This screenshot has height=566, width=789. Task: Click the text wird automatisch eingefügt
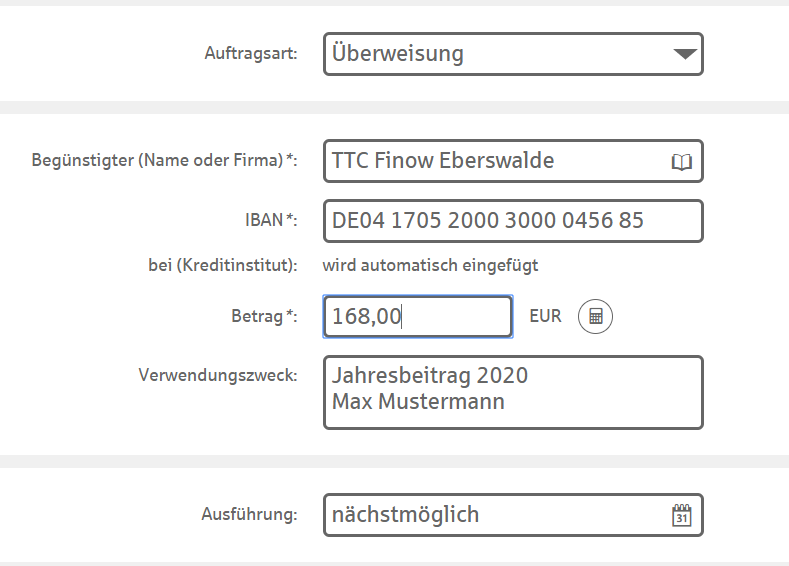click(x=430, y=266)
